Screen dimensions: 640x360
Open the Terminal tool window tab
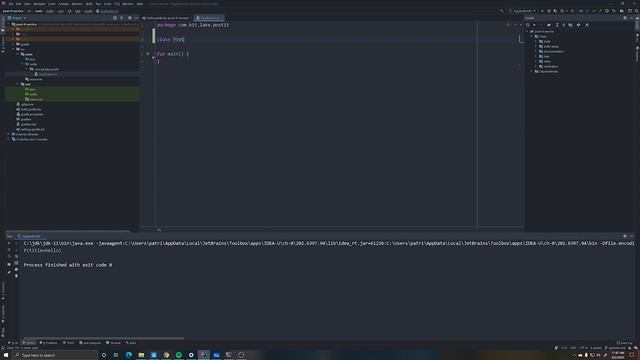pyautogui.click(x=113, y=343)
